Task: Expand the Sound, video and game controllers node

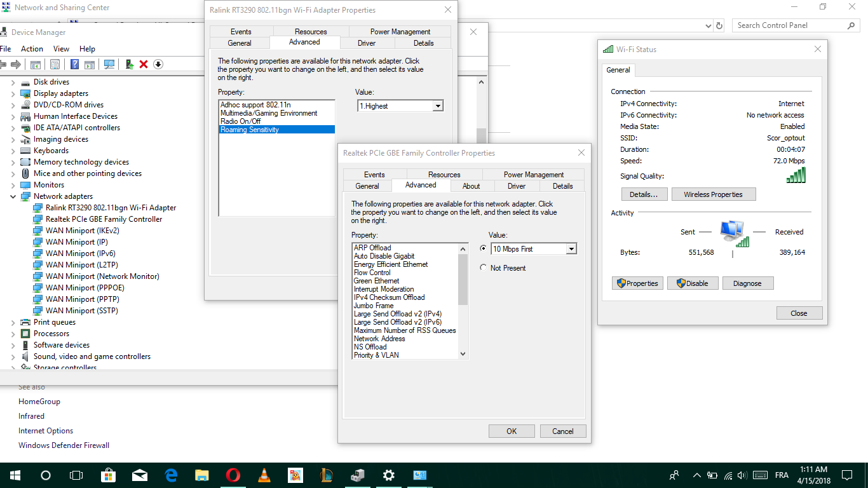Action: coord(13,356)
